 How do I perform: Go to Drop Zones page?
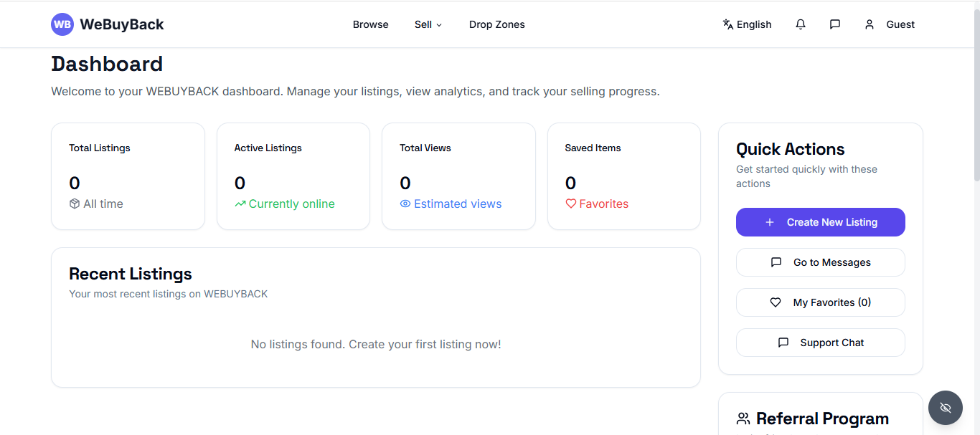[x=497, y=24]
